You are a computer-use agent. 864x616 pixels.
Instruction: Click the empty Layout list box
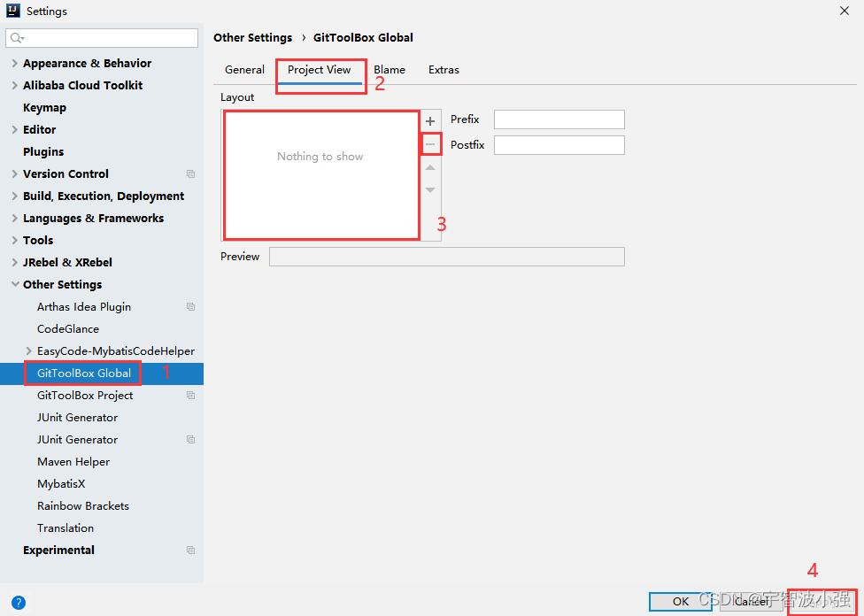tap(321, 175)
